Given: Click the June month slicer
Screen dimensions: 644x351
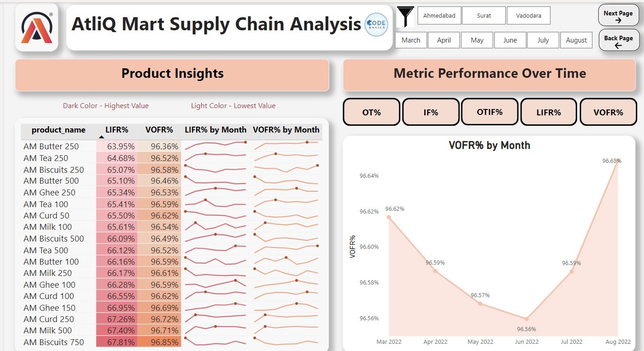Looking at the screenshot, I should tap(510, 40).
